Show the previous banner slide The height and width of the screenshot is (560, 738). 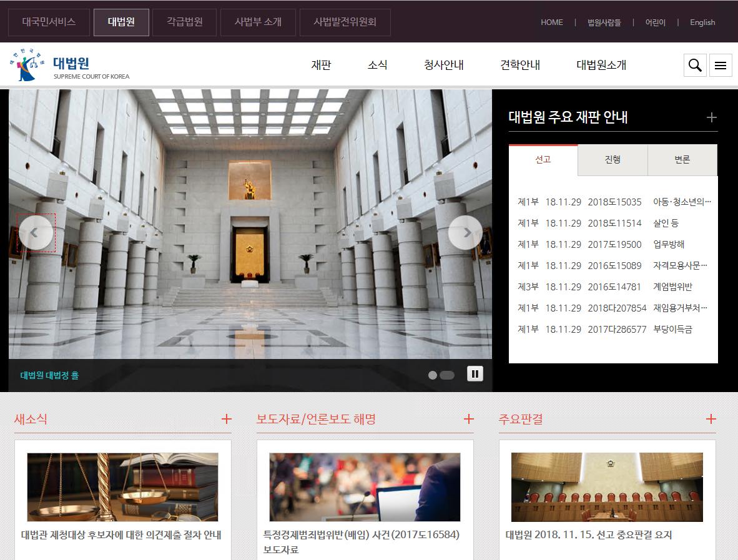[35, 232]
